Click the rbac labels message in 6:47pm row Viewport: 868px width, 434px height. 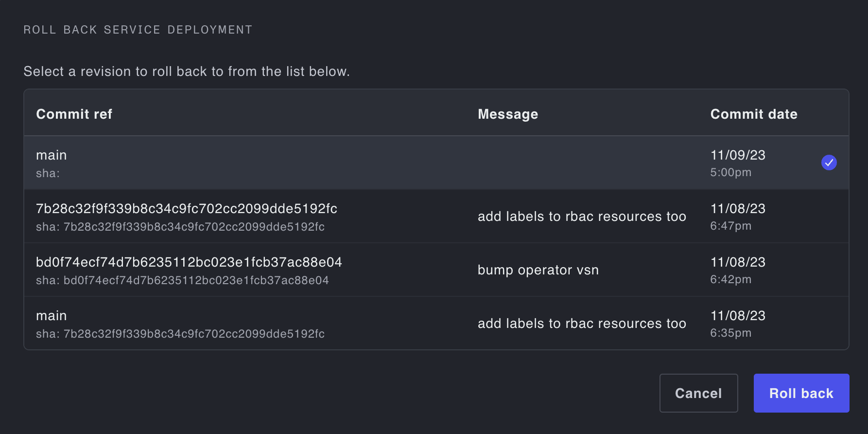point(582,217)
